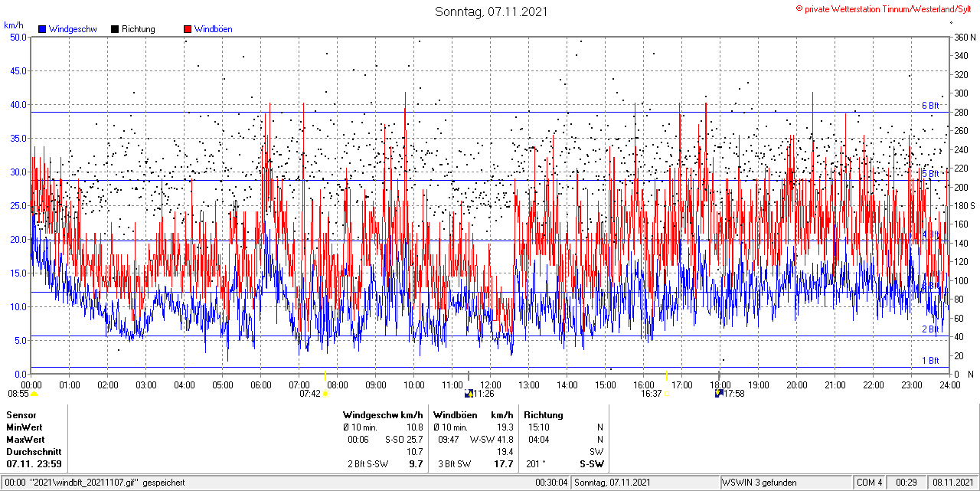Click the Durchschnitt row label

[x=33, y=451]
